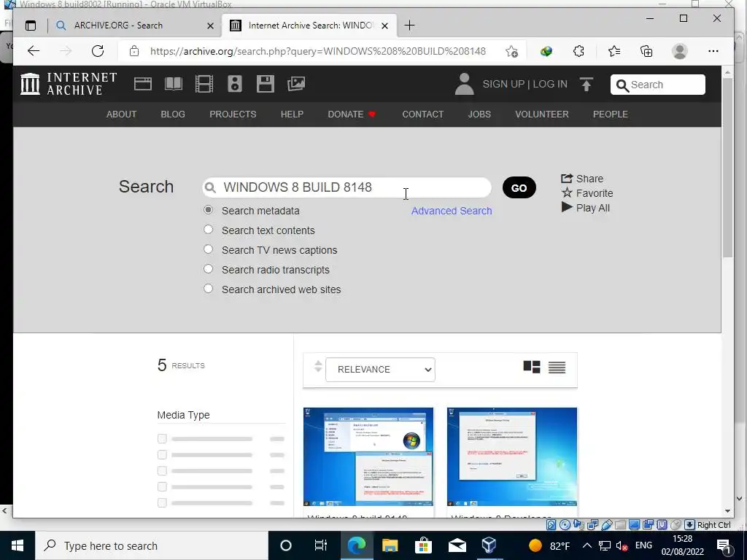The image size is (747, 560).
Task: Open Internet Archive home logo
Action: [x=69, y=84]
